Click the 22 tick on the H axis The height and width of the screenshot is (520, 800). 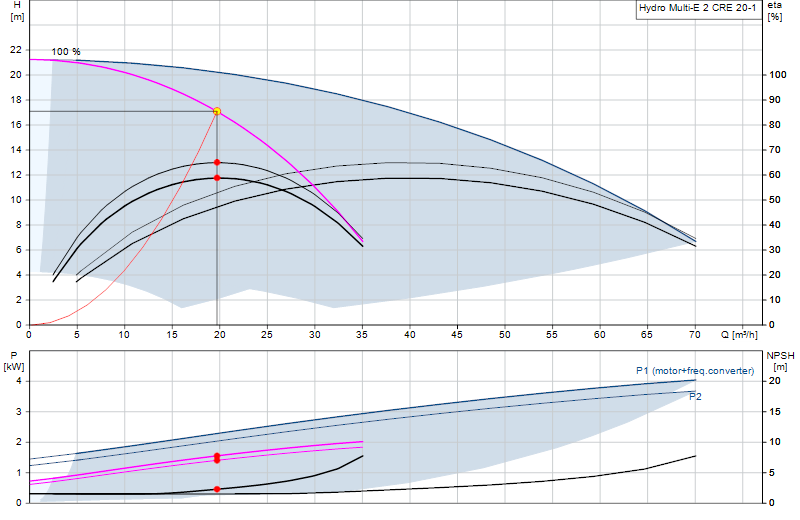click(16, 49)
